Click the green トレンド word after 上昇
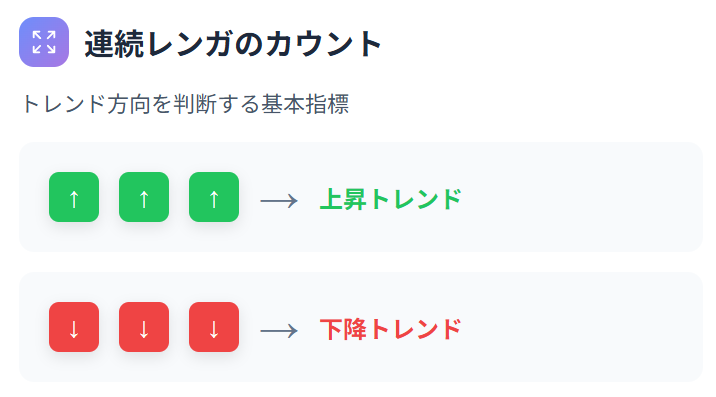This screenshot has height=397, width=716. 415,199
